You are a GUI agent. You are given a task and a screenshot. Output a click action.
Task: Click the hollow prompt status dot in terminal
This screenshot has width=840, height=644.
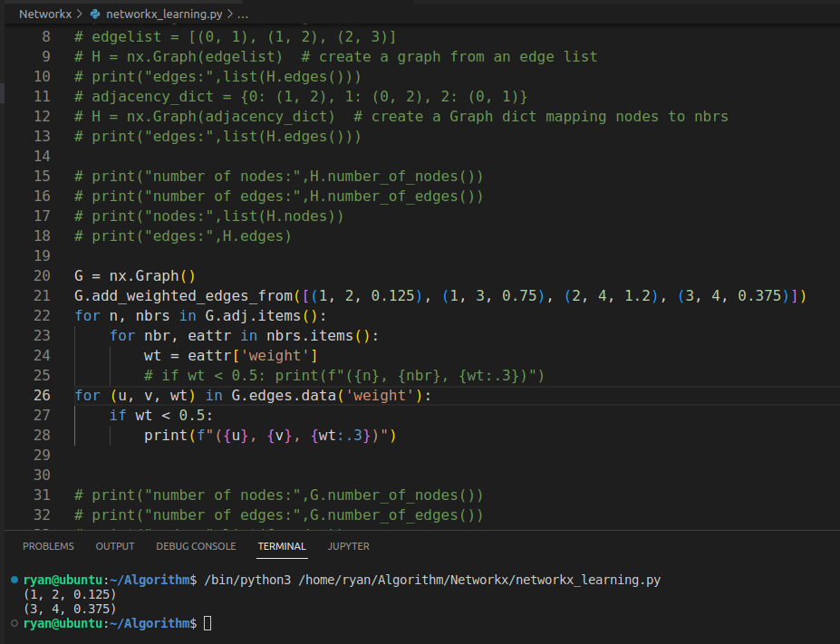pos(14,623)
